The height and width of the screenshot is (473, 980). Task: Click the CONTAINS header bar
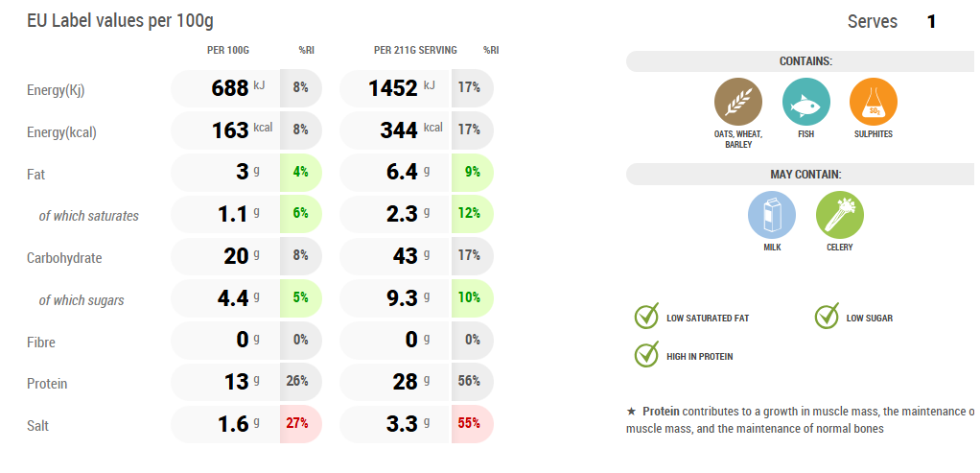[x=805, y=61]
